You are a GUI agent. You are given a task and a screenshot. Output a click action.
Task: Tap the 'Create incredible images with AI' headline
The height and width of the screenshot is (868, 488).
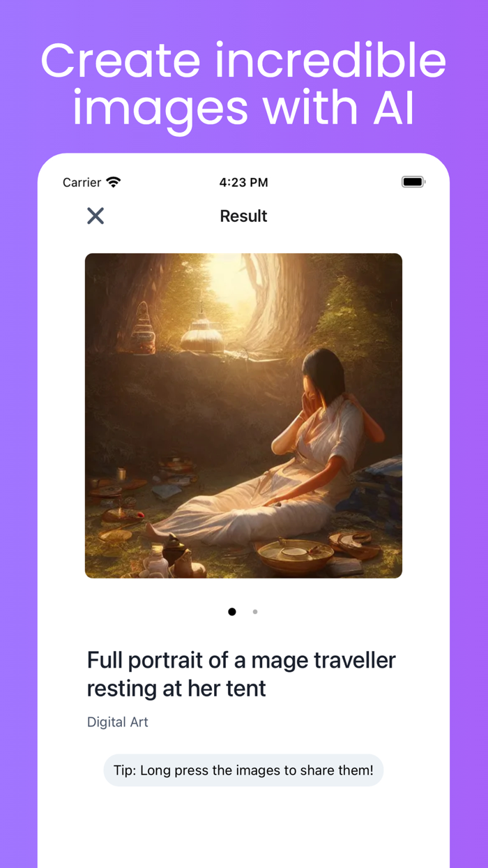point(243,84)
